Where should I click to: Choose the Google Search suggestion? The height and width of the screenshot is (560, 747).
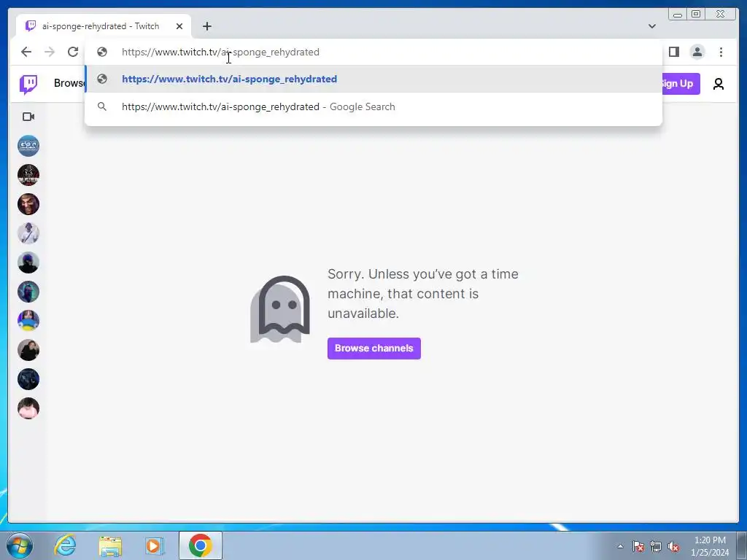[373, 106]
